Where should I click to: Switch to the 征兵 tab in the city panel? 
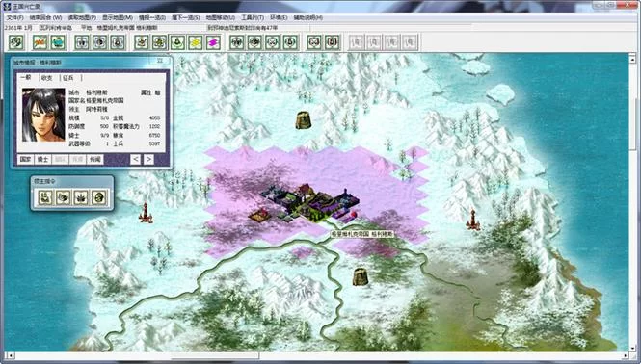point(67,78)
